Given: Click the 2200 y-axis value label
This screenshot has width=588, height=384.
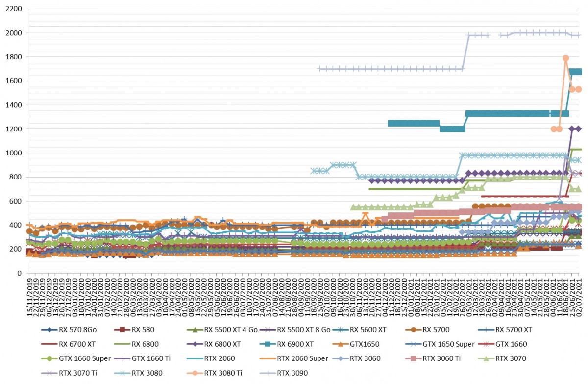Looking at the screenshot, I should pyautogui.click(x=15, y=9).
